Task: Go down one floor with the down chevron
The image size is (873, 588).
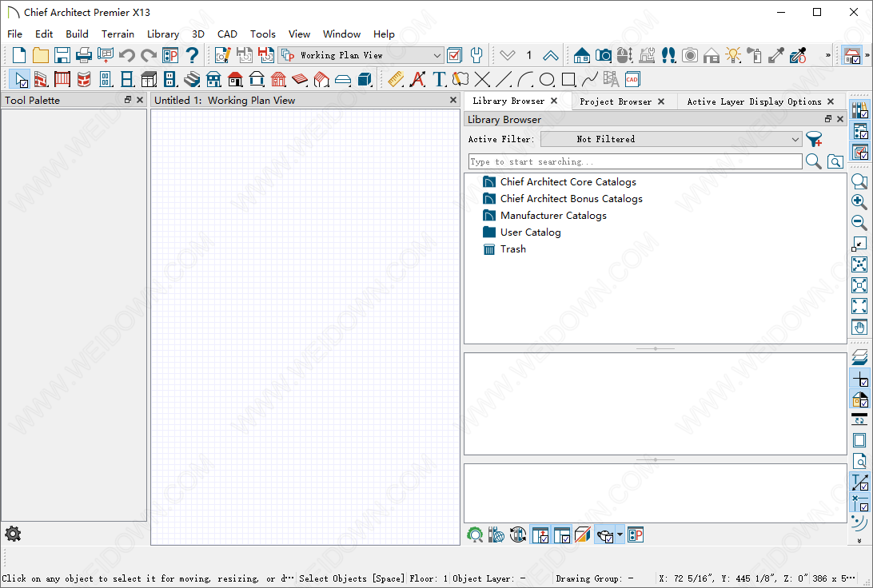Action: (507, 55)
